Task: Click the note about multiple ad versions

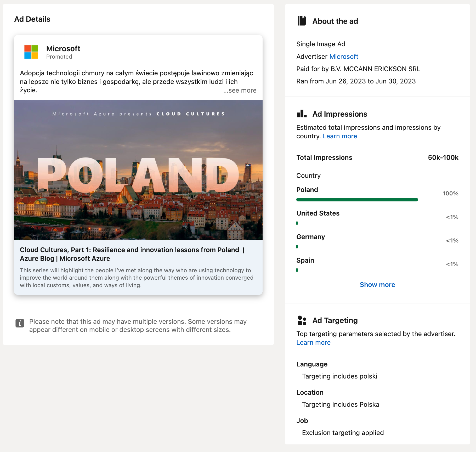Action: coord(138,326)
